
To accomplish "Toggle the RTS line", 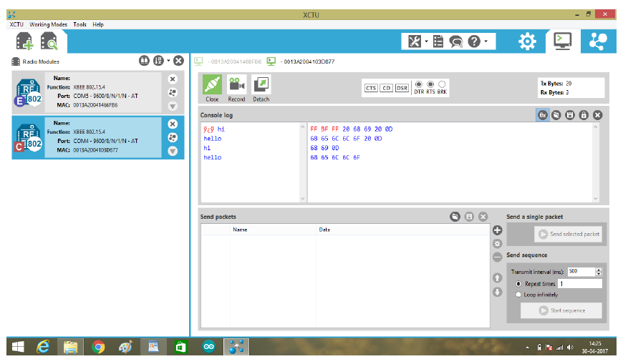I will coord(430,84).
